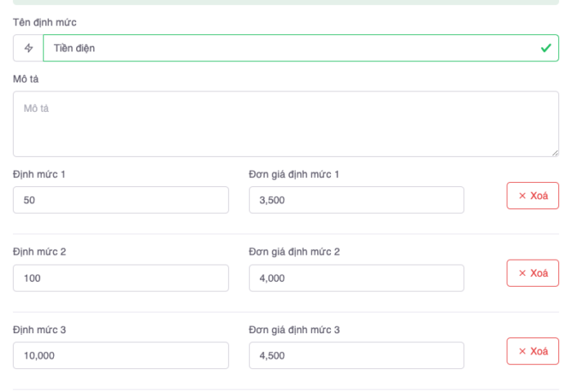Click the green checkmark in name field
The image size is (572, 392).
545,48
